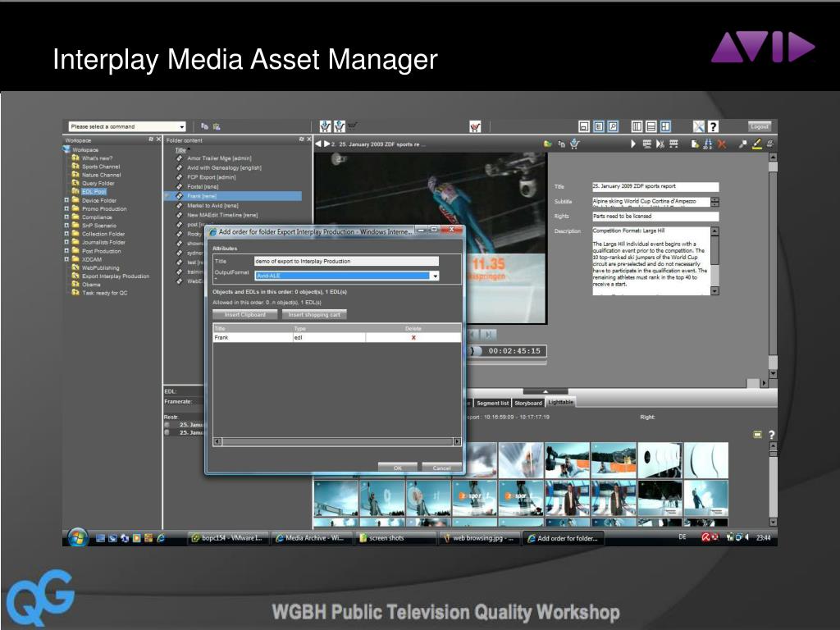Viewport: 840px width, 630px height.
Task: Click the list view icon in top toolbar
Action: pyautogui.click(x=598, y=126)
